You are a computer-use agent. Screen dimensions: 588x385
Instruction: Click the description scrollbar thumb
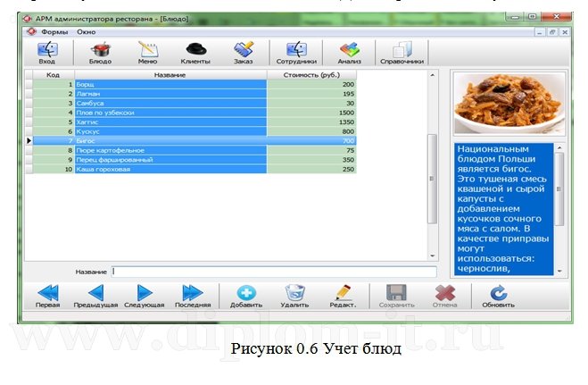coord(559,189)
